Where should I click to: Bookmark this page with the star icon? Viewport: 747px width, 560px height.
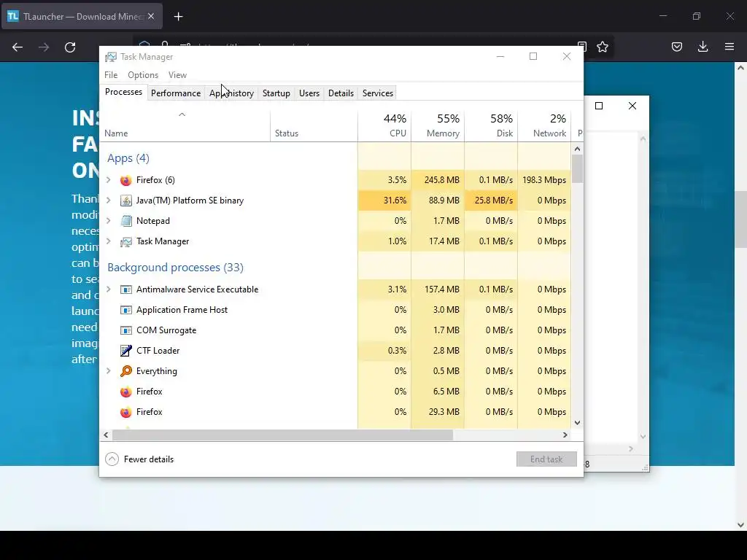(602, 47)
